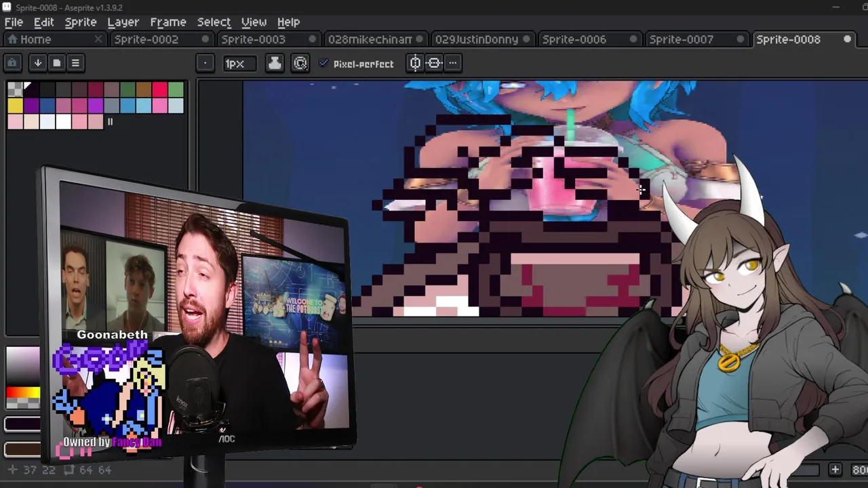Open the Layer menu
The height and width of the screenshot is (488, 868).
[123, 22]
